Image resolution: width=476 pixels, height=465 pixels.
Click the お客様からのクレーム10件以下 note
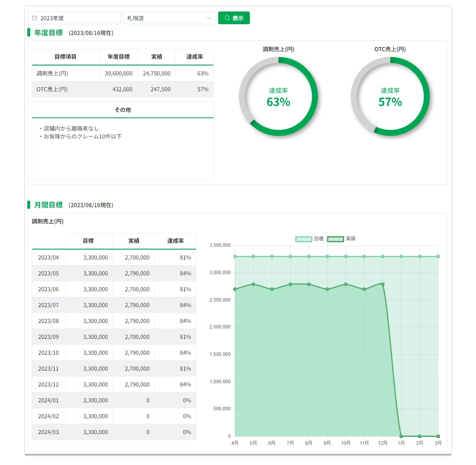tap(80, 136)
